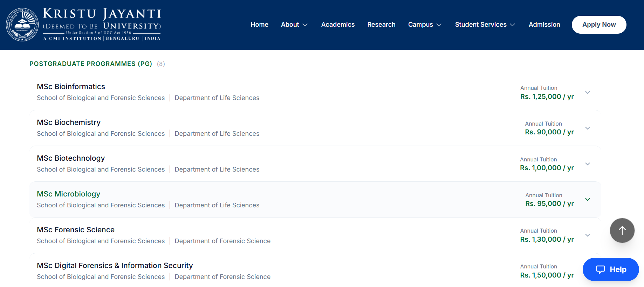The image size is (644, 287).
Task: Click the Apply Now button
Action: pyautogui.click(x=599, y=25)
